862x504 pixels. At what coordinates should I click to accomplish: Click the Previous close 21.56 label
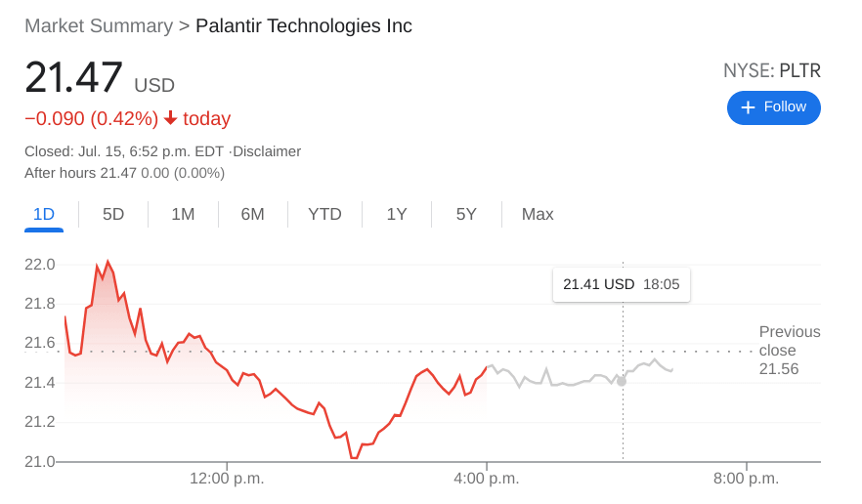click(x=789, y=350)
